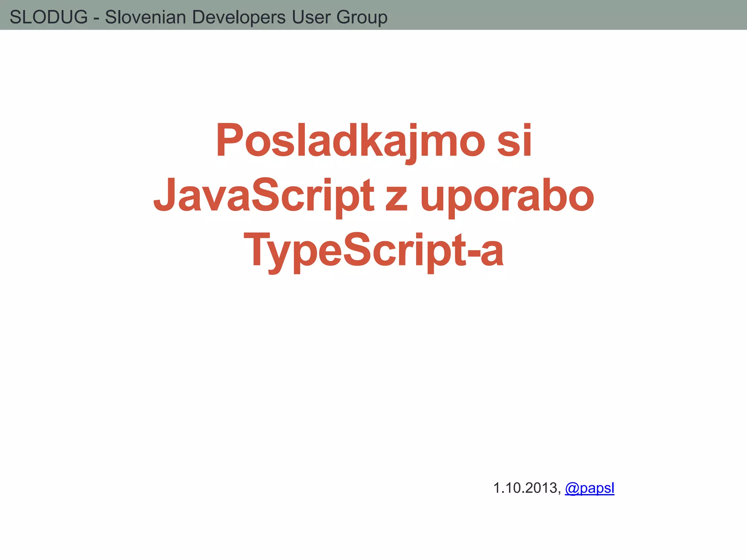747x560 pixels.
Task: Click the comma after the date
Action: (560, 492)
